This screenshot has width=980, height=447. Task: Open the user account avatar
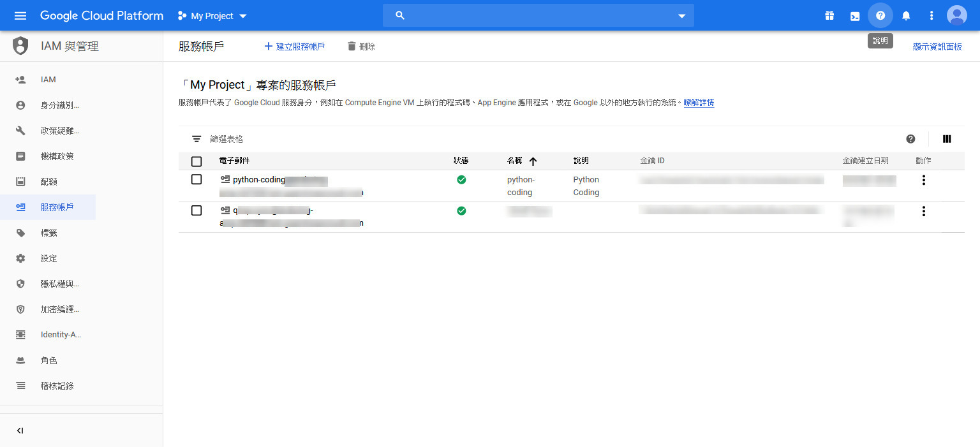(957, 15)
